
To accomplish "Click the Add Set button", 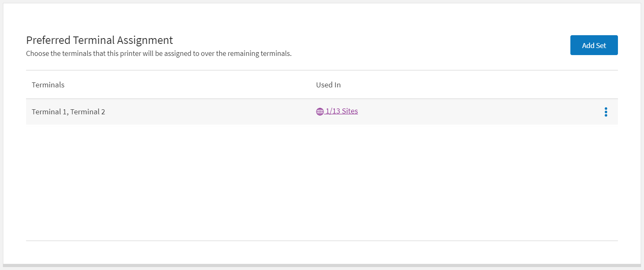I will tap(594, 45).
